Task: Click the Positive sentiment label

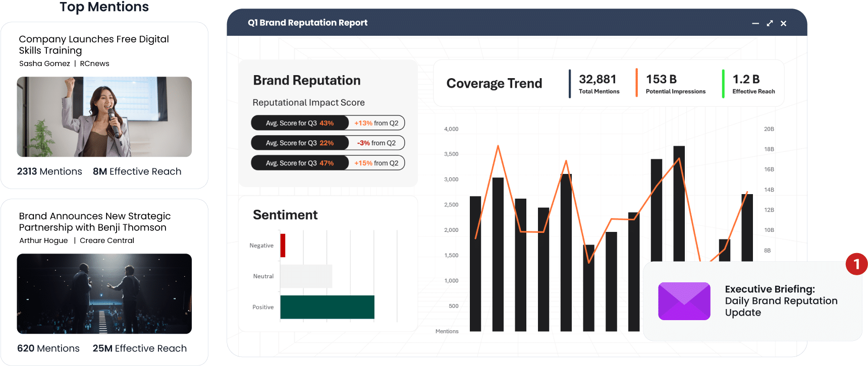Action: click(x=263, y=307)
